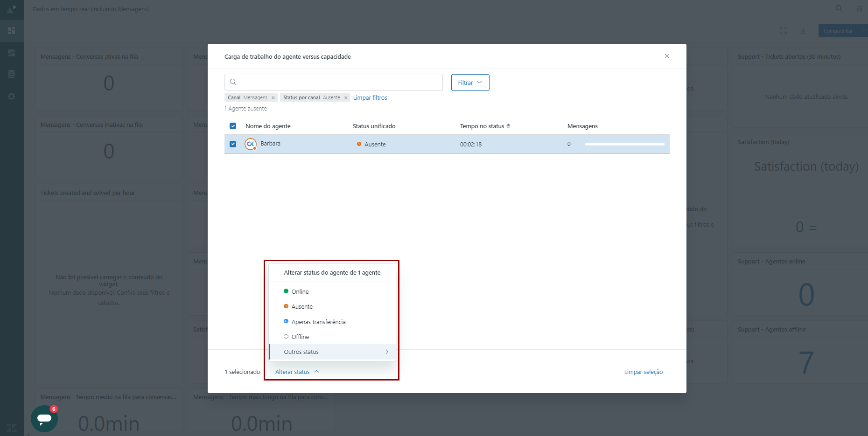Open the dashboards icon in left sidebar
868x436 pixels.
click(x=12, y=31)
